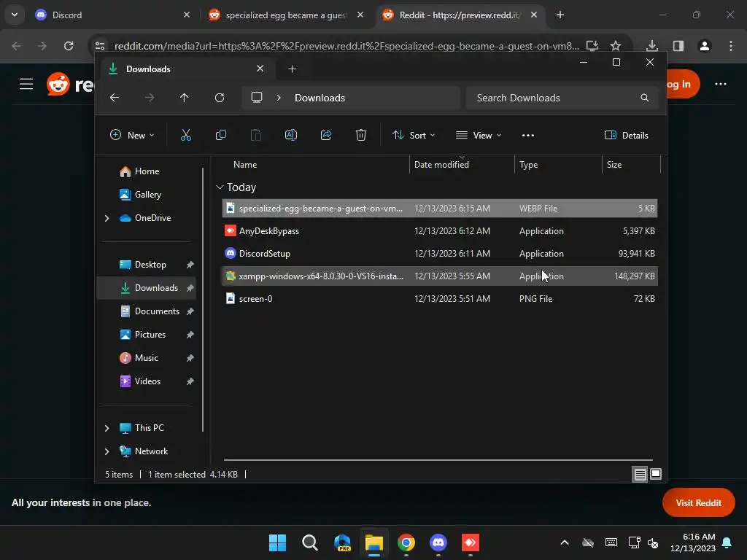Go forward in File Explorer
This screenshot has height=560, width=747.
tap(150, 98)
